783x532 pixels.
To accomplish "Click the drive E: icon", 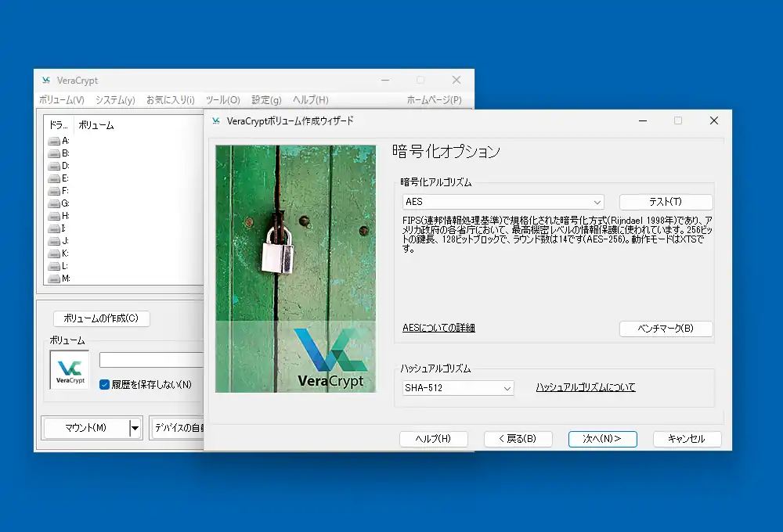I will 52,178.
